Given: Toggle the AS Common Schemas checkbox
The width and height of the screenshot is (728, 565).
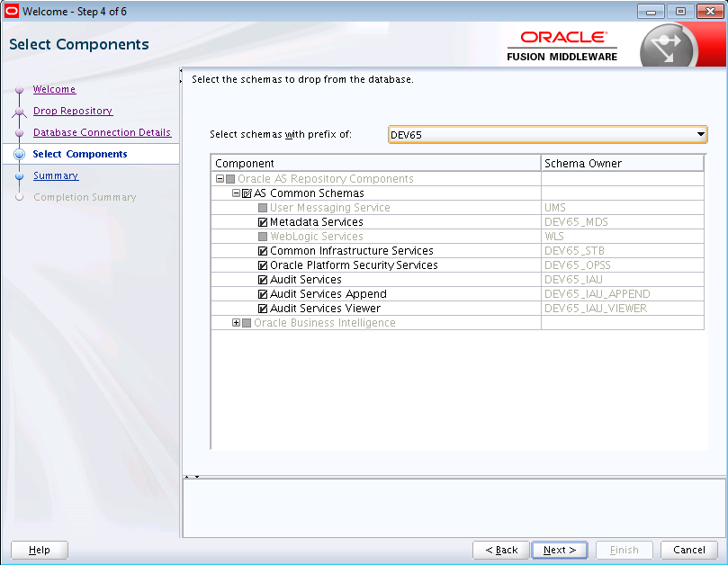Looking at the screenshot, I should coord(247,193).
